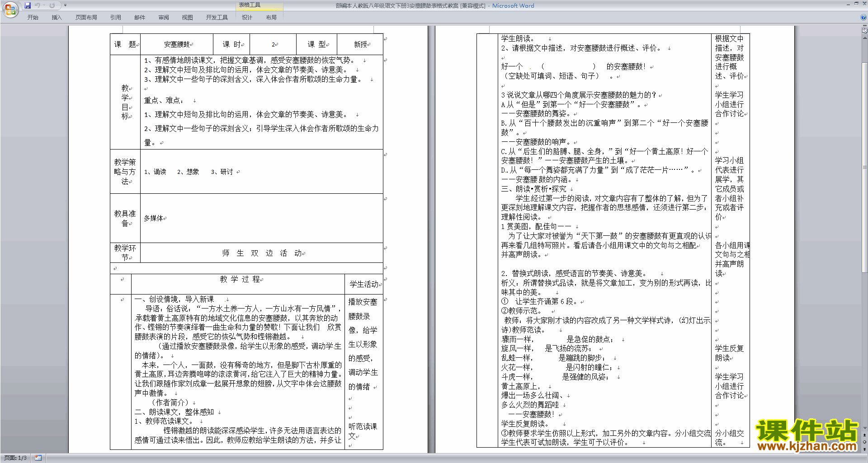This screenshot has height=463, width=868.
Task: Click the 课 时 table cell
Action: tap(231, 44)
